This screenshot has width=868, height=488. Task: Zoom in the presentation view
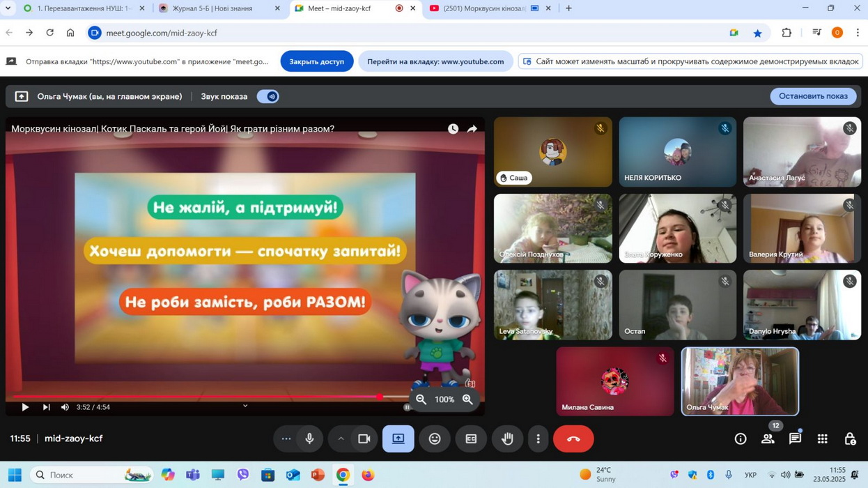coord(467,399)
